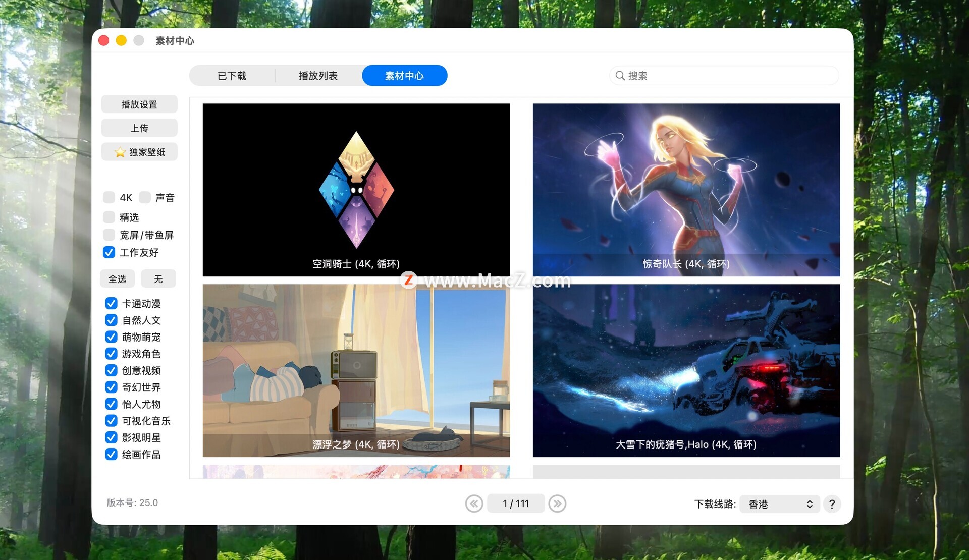Enable the 4K filter checkbox
969x560 pixels.
point(109,197)
